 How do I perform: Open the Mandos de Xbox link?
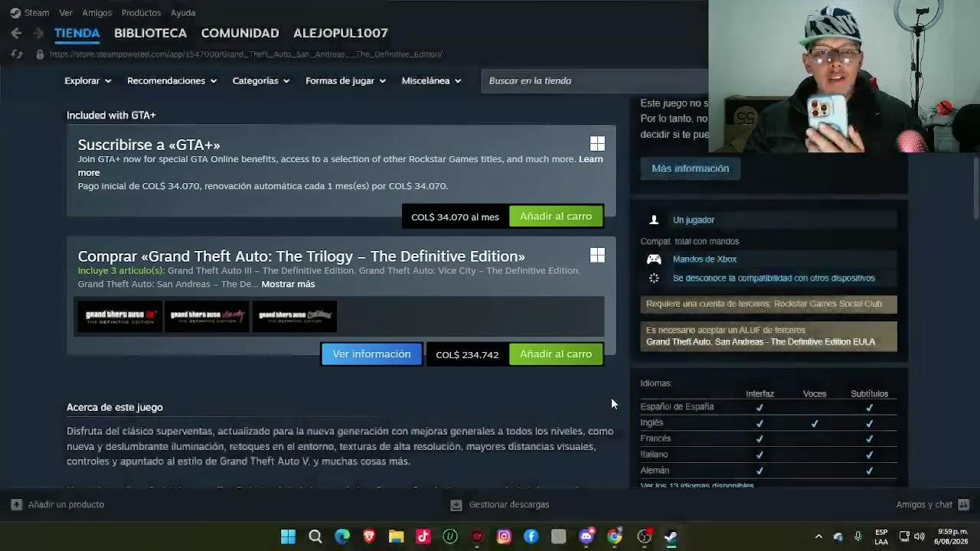[704, 259]
